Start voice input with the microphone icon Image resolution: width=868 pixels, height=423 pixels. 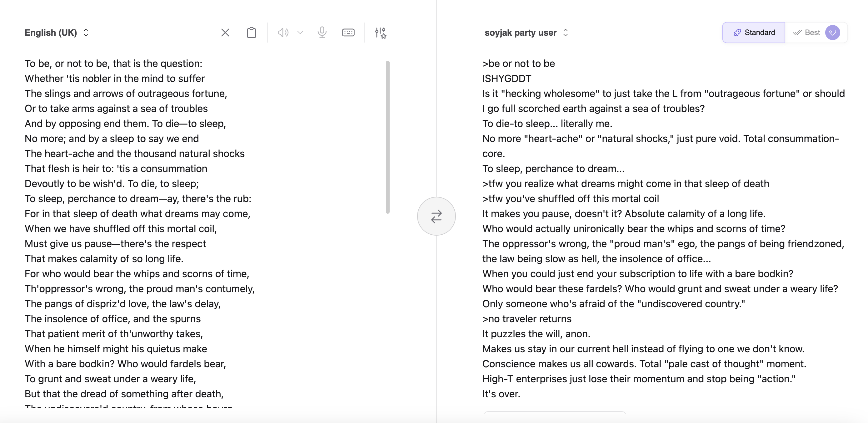[x=322, y=33]
